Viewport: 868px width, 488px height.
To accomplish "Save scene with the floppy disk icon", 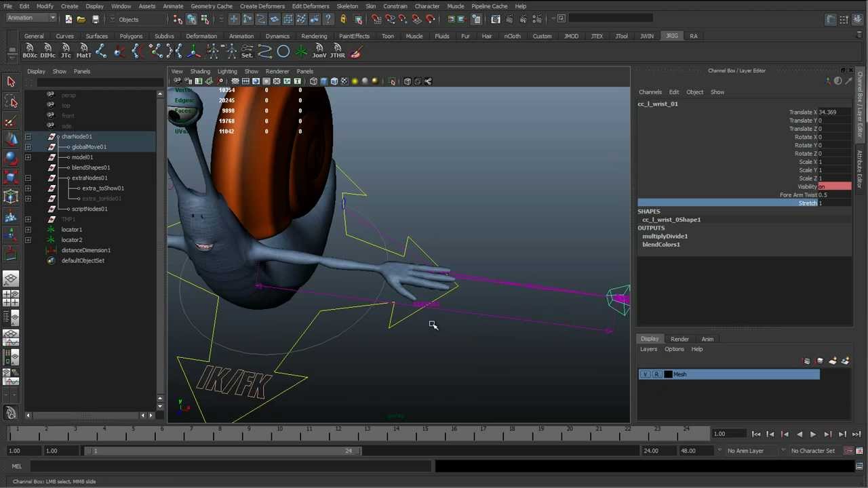I will 96,19.
